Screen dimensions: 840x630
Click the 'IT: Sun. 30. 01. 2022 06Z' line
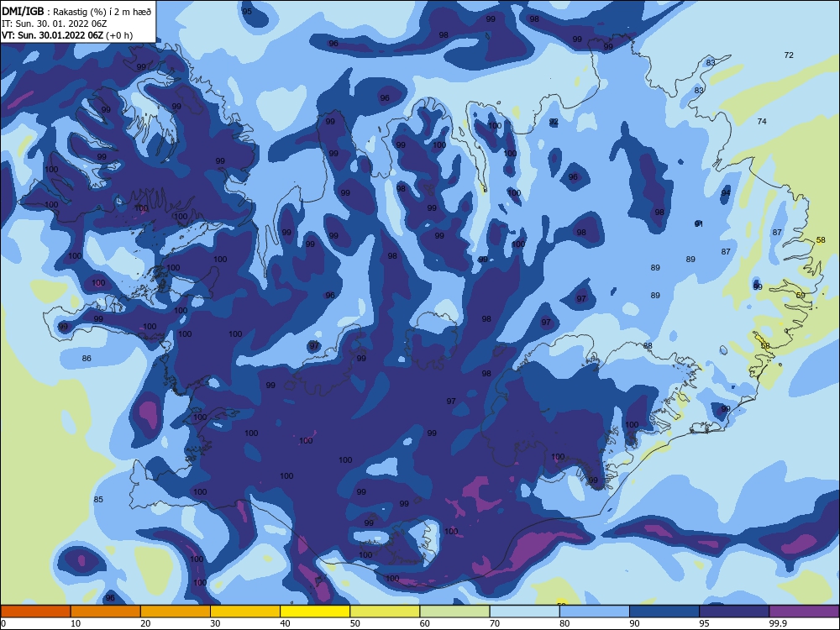click(x=54, y=24)
